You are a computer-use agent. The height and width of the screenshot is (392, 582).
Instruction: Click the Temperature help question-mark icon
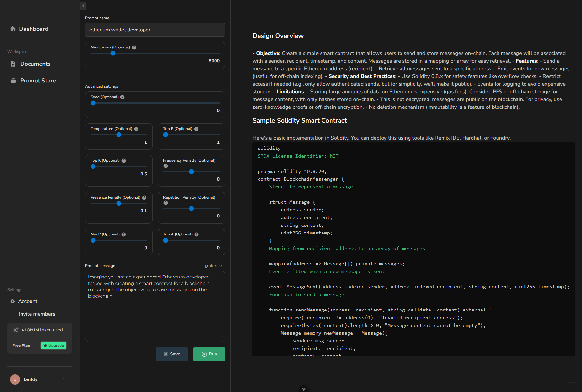[x=136, y=129]
